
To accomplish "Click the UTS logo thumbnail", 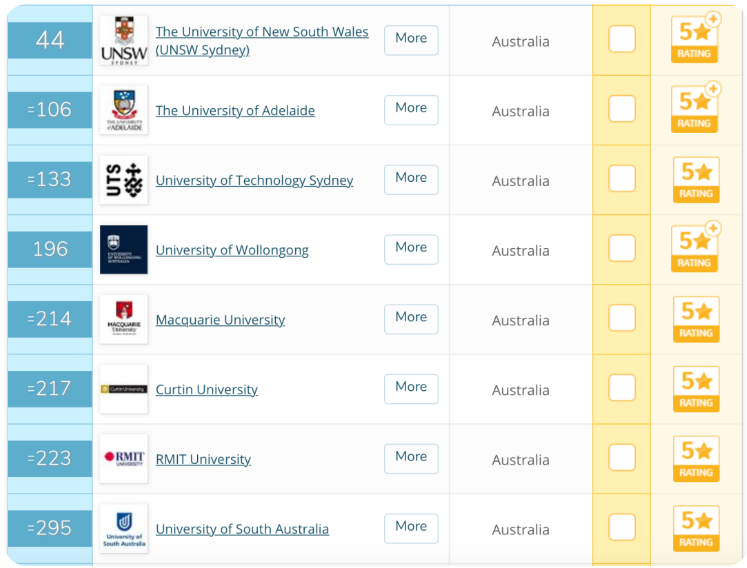I will 124,180.
